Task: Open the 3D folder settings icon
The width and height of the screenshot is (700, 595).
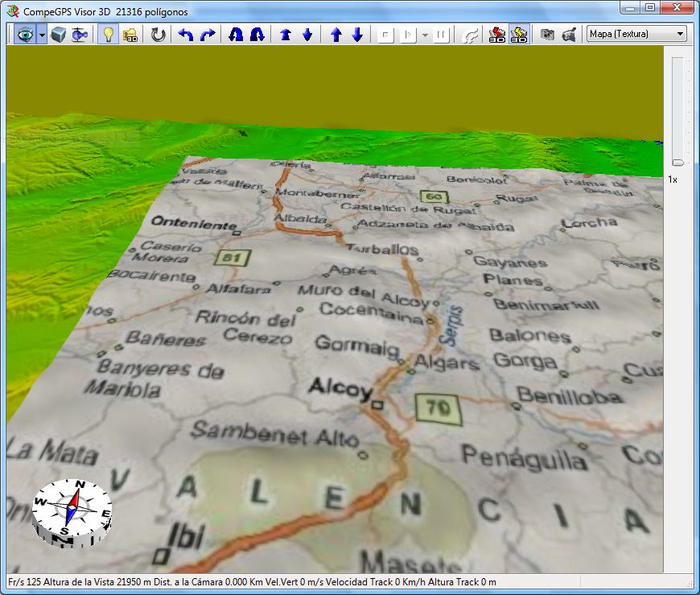Action: (129, 35)
